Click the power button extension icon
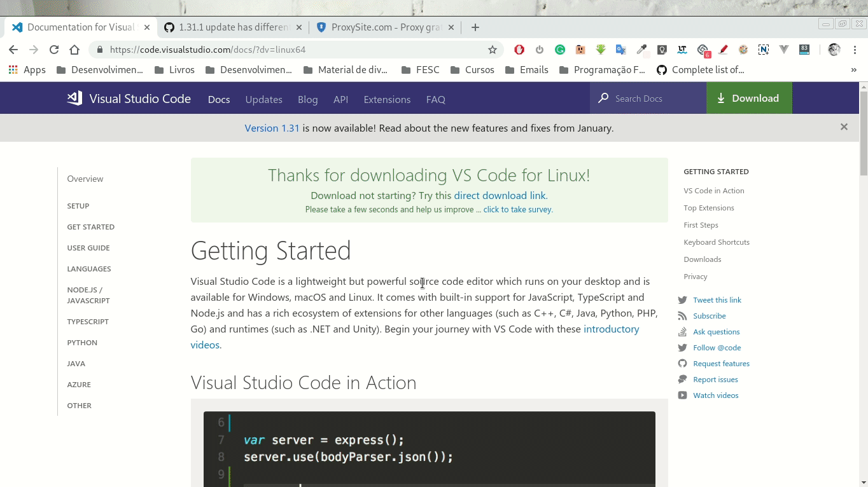Screen dimensions: 868x487 pos(540,50)
